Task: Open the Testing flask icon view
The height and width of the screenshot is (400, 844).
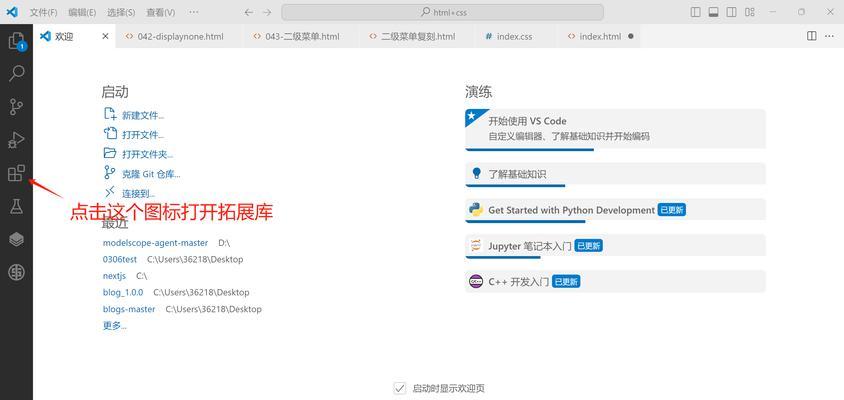Action: 17,206
